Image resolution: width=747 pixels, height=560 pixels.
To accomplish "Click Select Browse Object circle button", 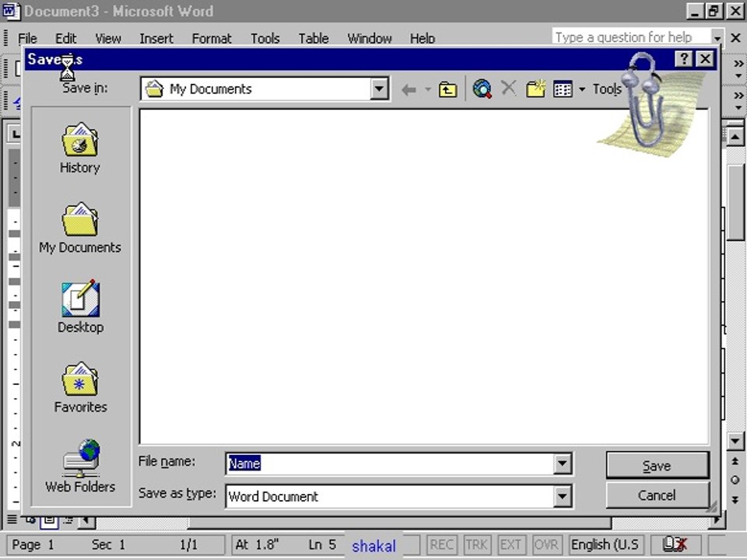I will click(735, 480).
